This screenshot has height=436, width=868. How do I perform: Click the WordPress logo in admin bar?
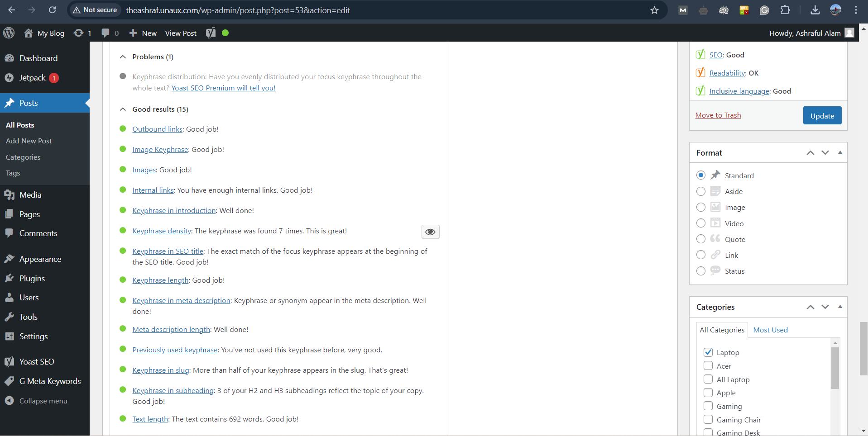[9, 33]
